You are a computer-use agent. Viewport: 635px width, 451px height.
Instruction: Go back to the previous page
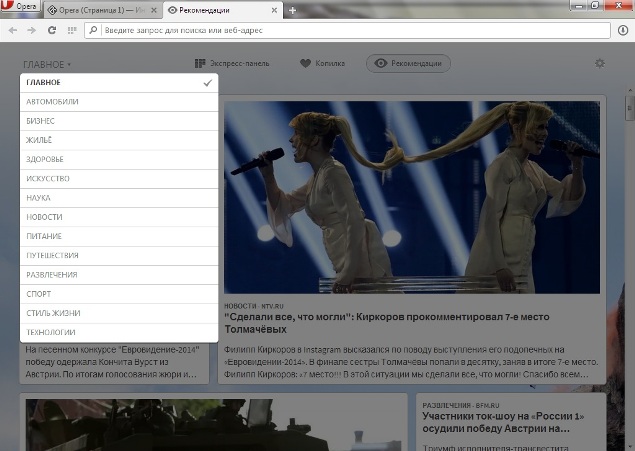click(x=13, y=30)
